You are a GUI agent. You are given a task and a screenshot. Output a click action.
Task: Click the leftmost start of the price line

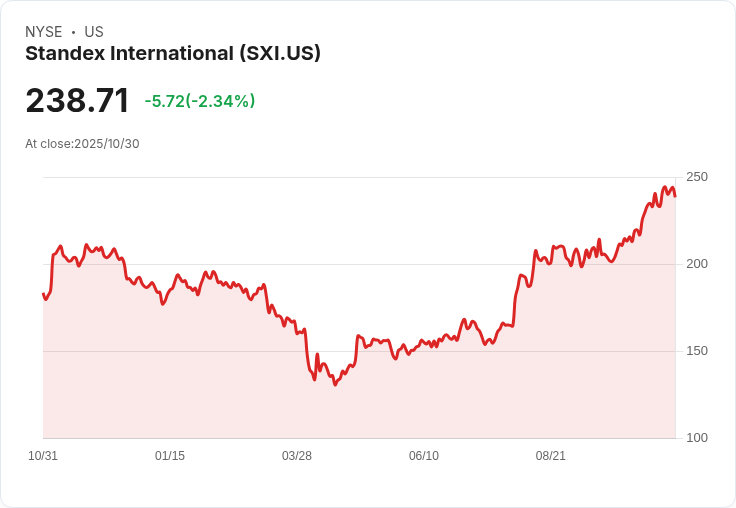(x=43, y=293)
